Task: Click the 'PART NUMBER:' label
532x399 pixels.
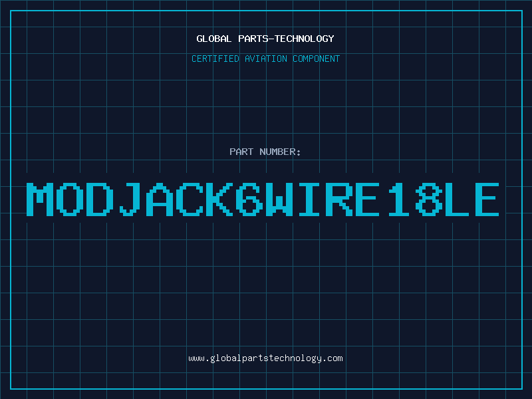Action: 265,152
